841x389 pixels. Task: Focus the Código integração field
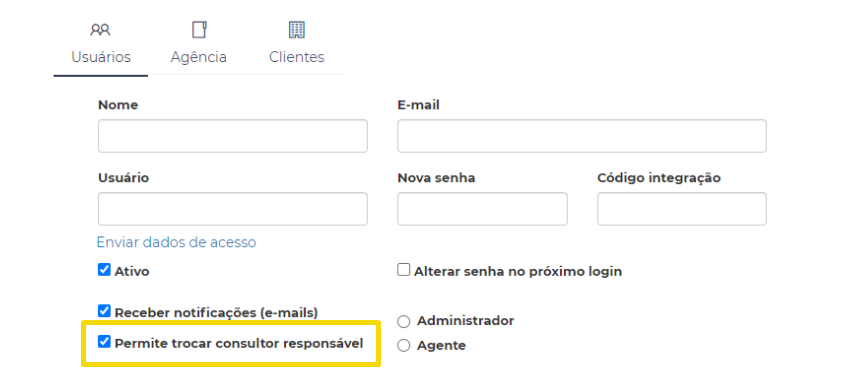tap(682, 209)
